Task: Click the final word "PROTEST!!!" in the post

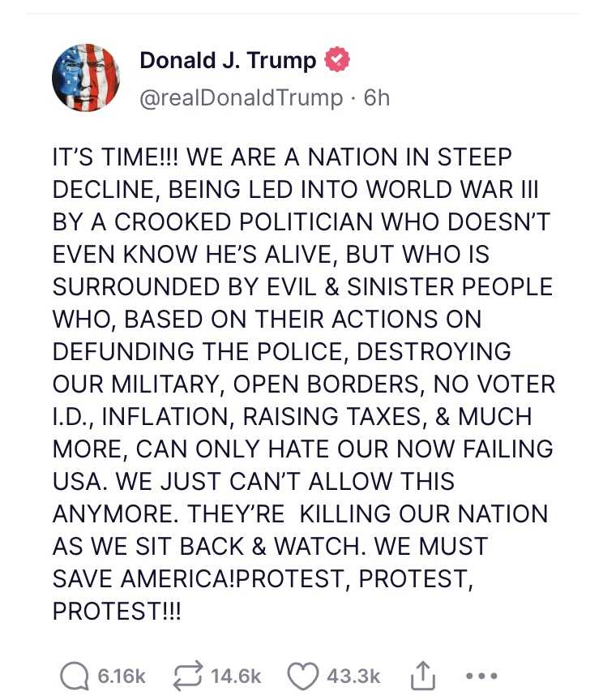Action: (118, 611)
